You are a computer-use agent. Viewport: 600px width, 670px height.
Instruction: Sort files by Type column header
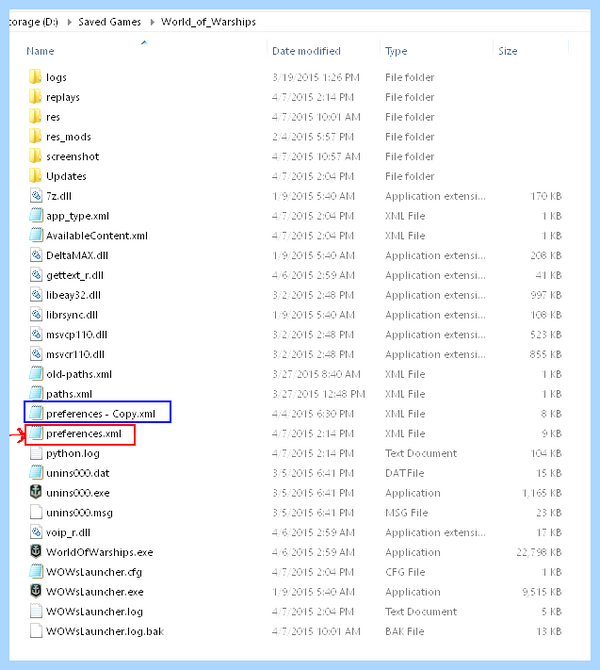click(396, 51)
